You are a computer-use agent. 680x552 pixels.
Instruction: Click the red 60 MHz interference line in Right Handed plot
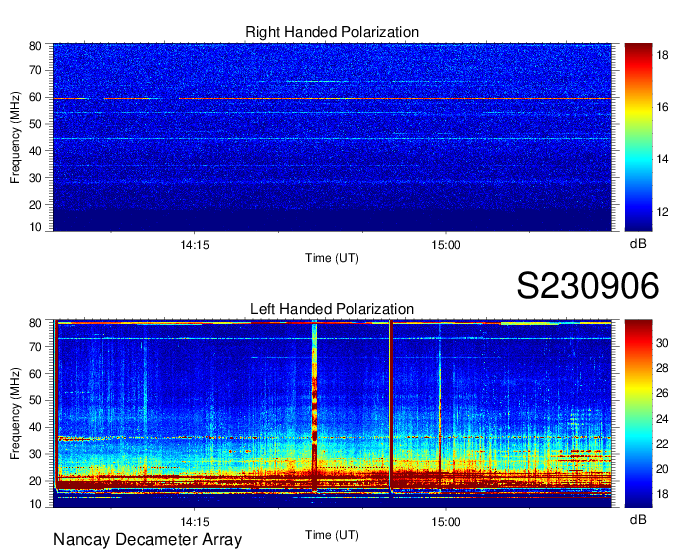(x=332, y=99)
